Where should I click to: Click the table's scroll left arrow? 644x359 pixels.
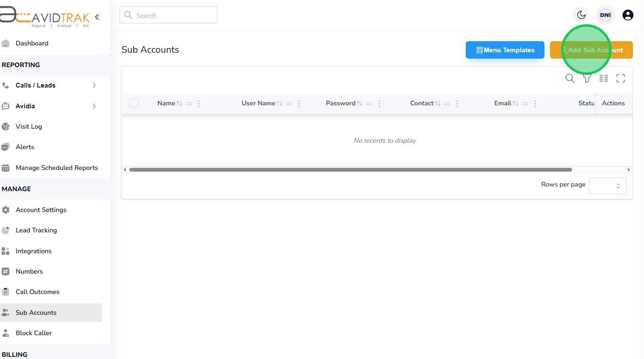(125, 170)
